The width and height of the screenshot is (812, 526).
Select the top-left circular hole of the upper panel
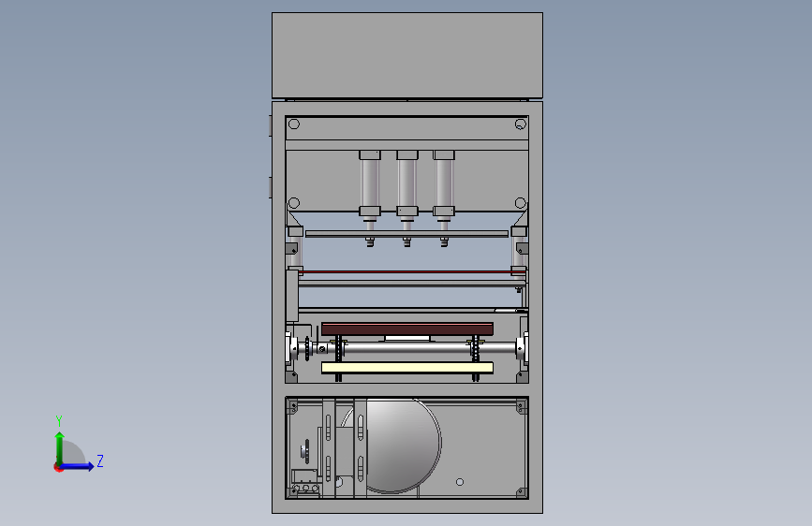click(x=294, y=124)
